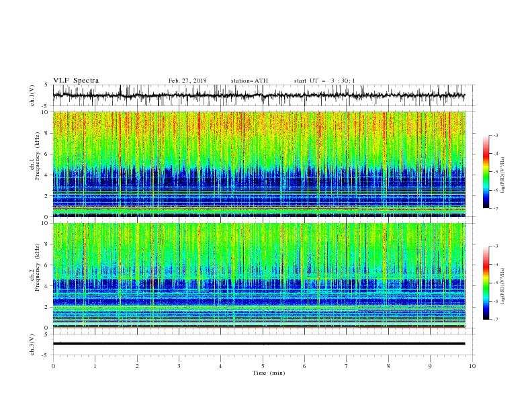Click the "10" tick label on time axis

coord(472,366)
